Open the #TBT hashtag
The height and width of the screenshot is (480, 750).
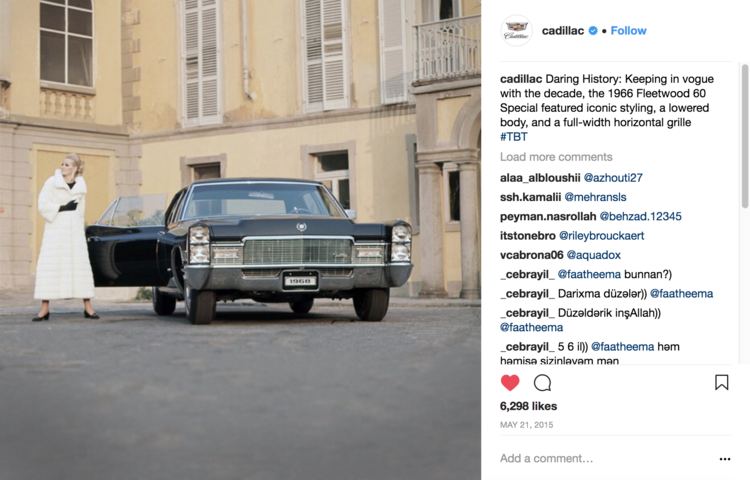pyautogui.click(x=514, y=137)
